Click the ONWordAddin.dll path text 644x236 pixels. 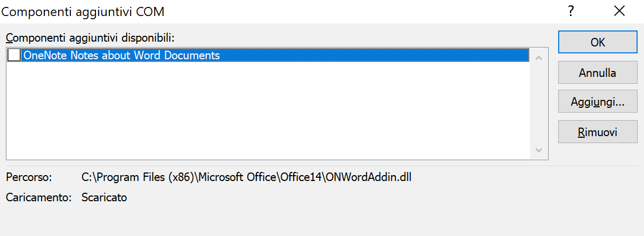(x=246, y=177)
